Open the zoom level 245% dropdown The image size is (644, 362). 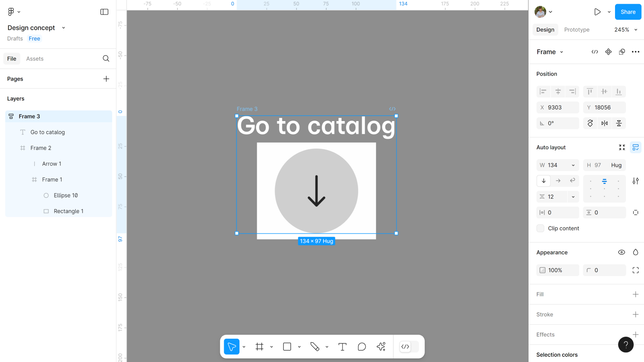click(625, 30)
